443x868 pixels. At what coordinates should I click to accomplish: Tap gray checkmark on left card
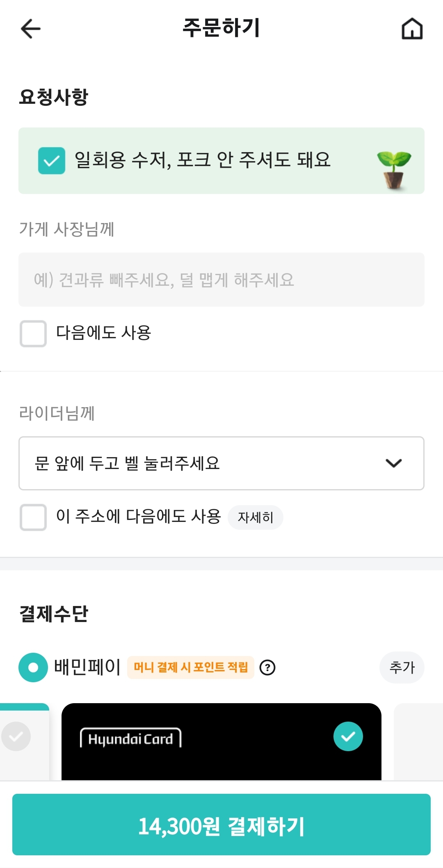(x=16, y=736)
